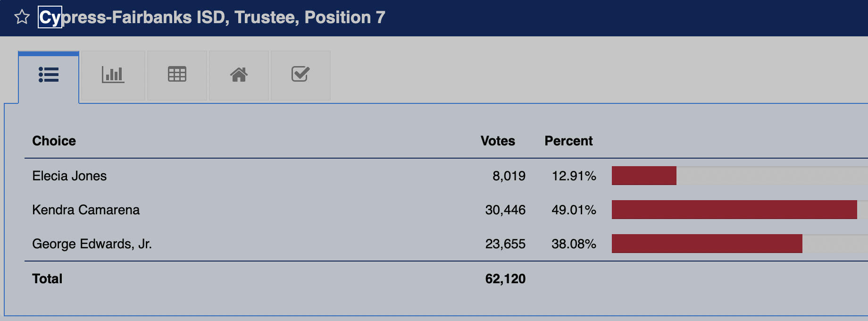Click the 49.01% percentage value
Viewport: 868px width, 321px height.
click(x=574, y=210)
